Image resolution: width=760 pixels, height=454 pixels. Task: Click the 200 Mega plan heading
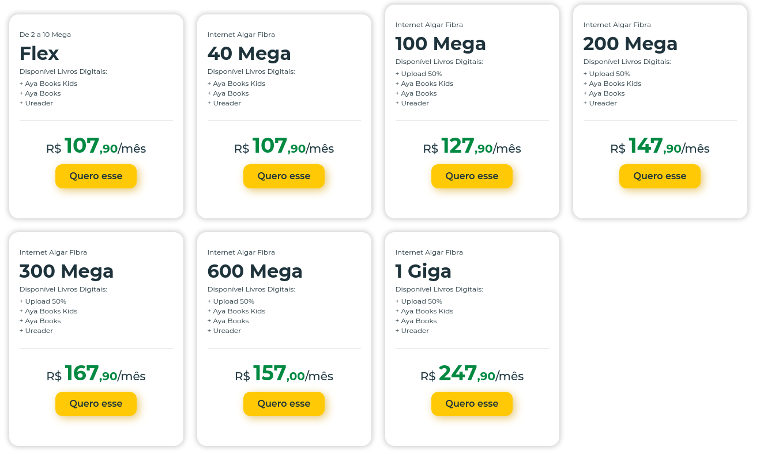(630, 44)
